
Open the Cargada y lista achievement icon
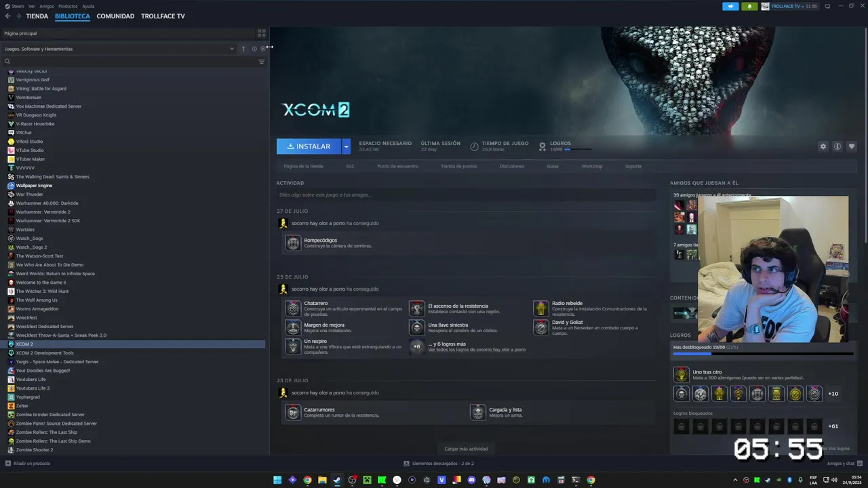point(478,412)
